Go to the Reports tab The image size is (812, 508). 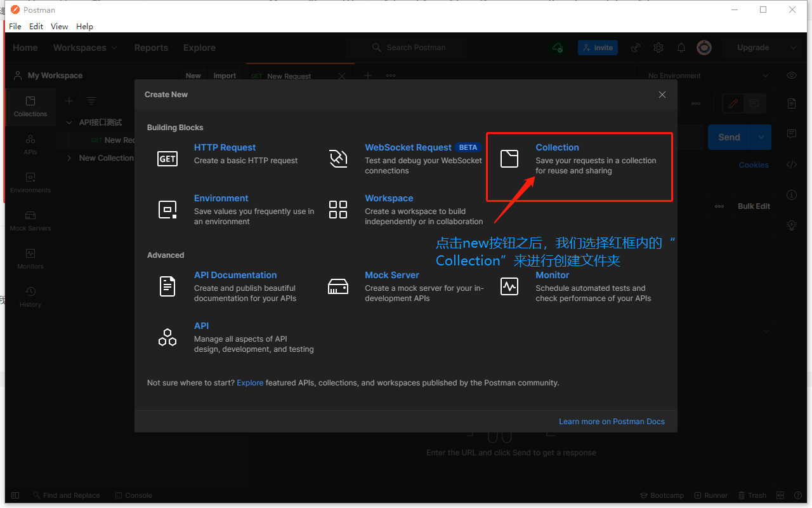click(x=151, y=48)
